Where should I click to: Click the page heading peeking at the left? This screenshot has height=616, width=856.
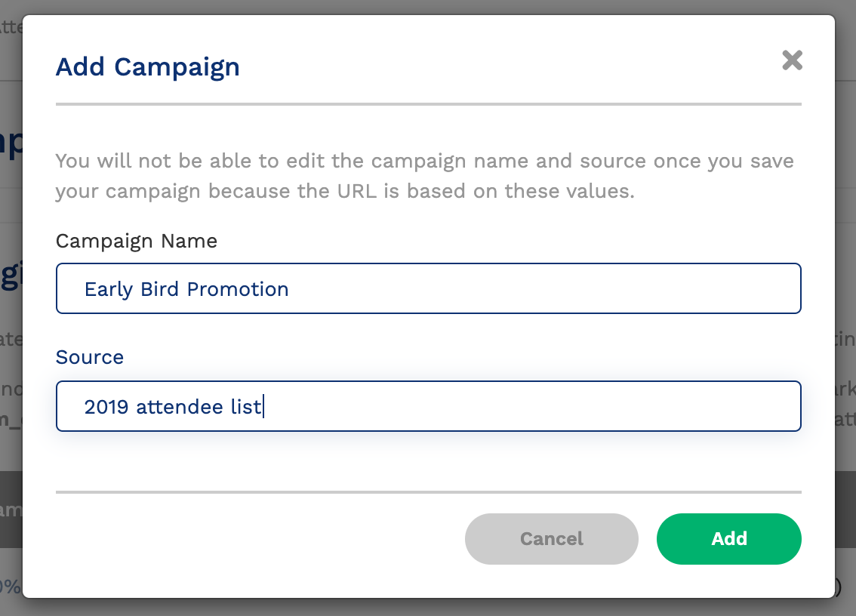click(11, 143)
